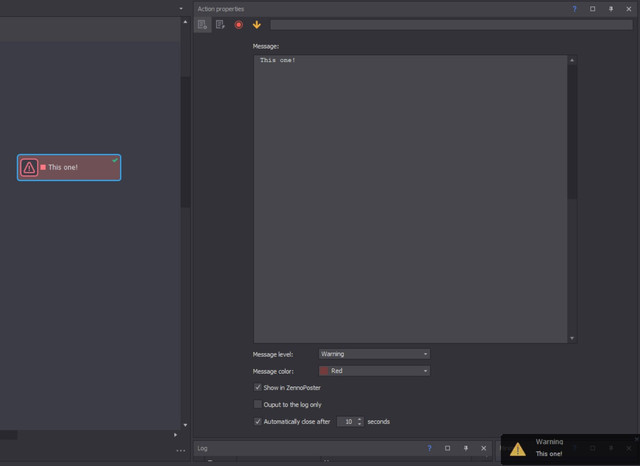
Task: Click the canvas scroll-down arrow
Action: tap(185, 425)
